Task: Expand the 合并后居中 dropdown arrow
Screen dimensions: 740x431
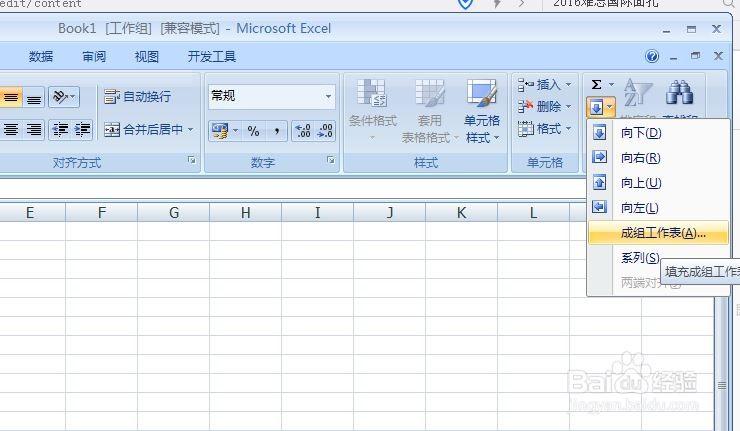Action: (x=191, y=130)
